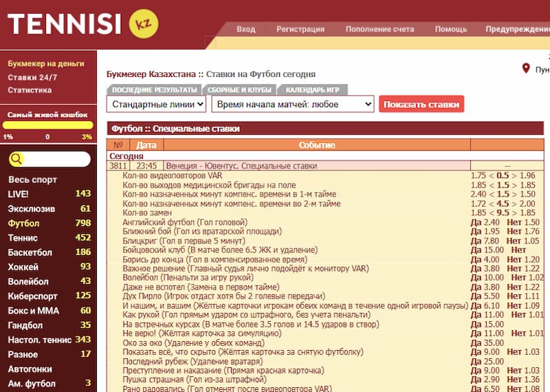This screenshot has height=392, width=550.
Task: Open the Стандартные линии dropdown
Action: (x=156, y=105)
